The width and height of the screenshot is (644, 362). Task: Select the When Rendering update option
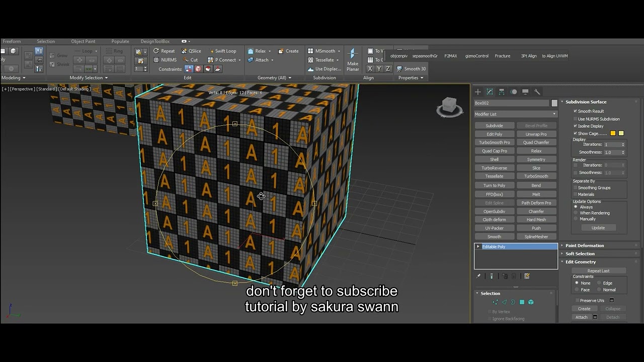pos(576,213)
